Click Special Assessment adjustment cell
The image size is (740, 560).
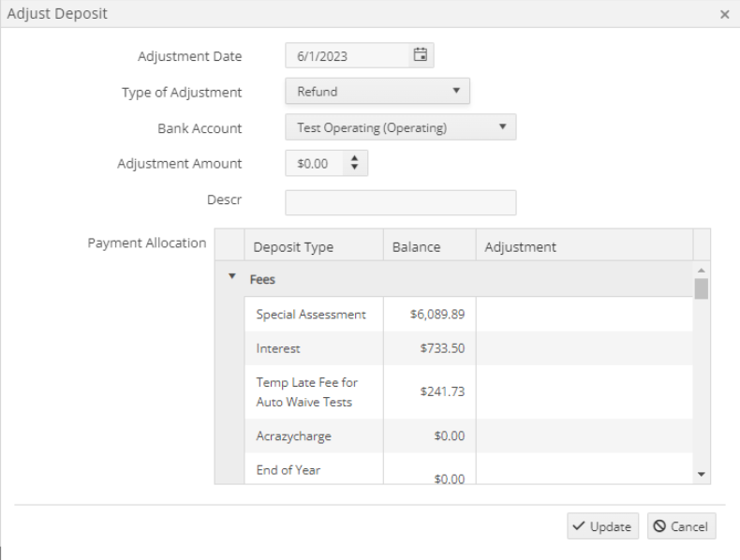click(x=585, y=315)
